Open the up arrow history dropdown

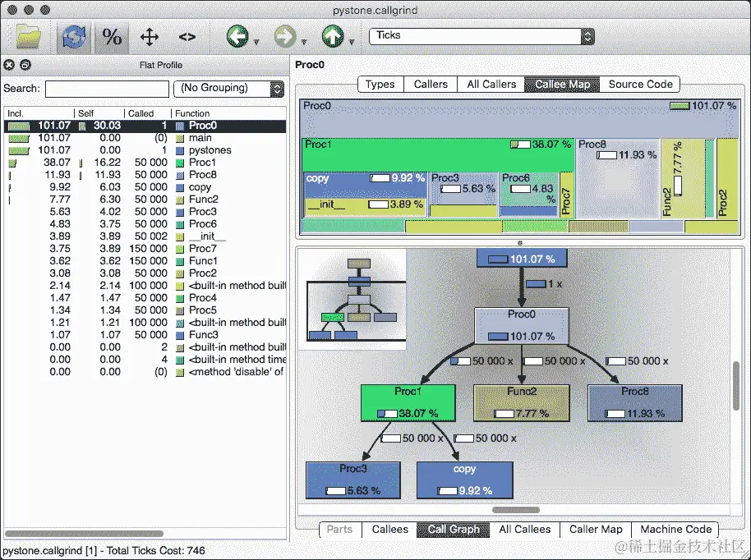[x=352, y=42]
